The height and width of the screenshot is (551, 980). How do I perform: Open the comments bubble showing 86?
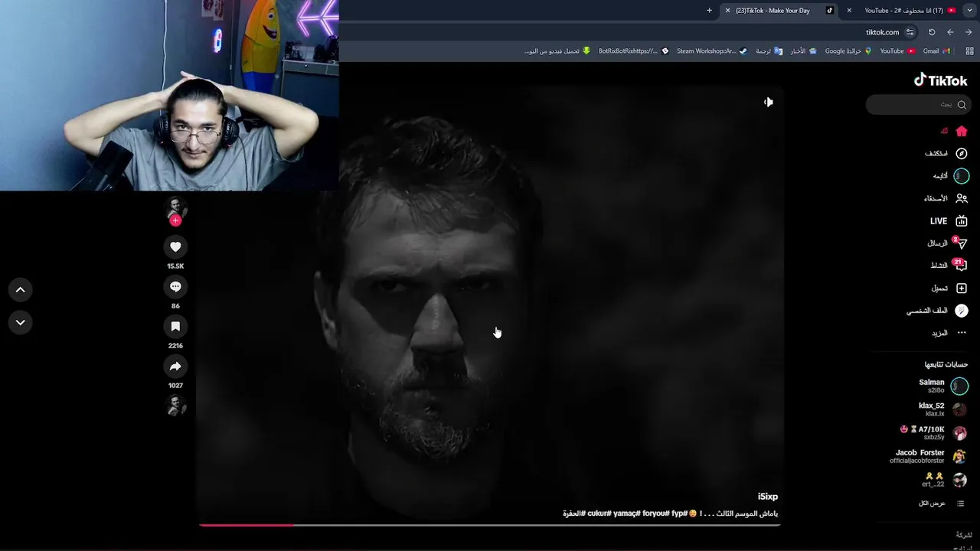click(x=175, y=286)
